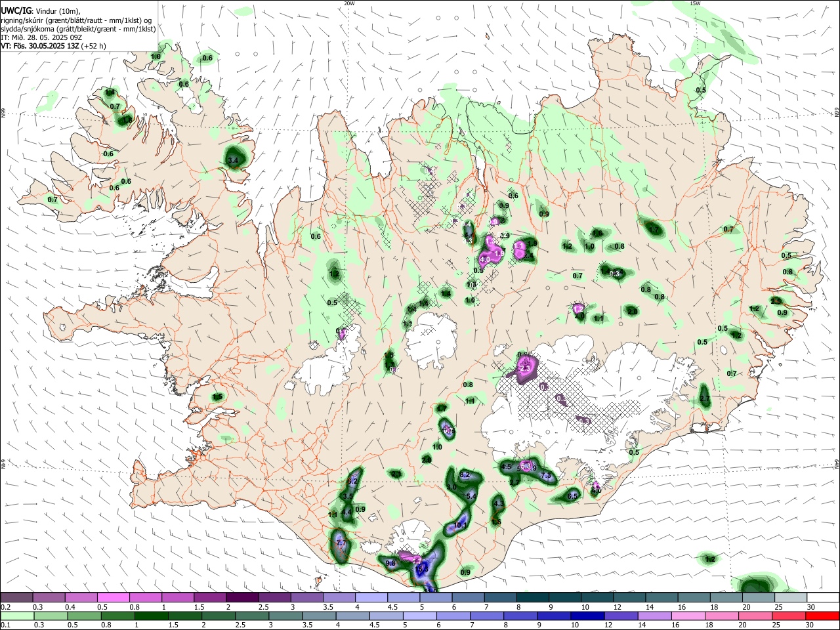The width and height of the screenshot is (840, 630).
Task: Click the 3.2 rainfall value in the southwest
Action: click(x=352, y=481)
